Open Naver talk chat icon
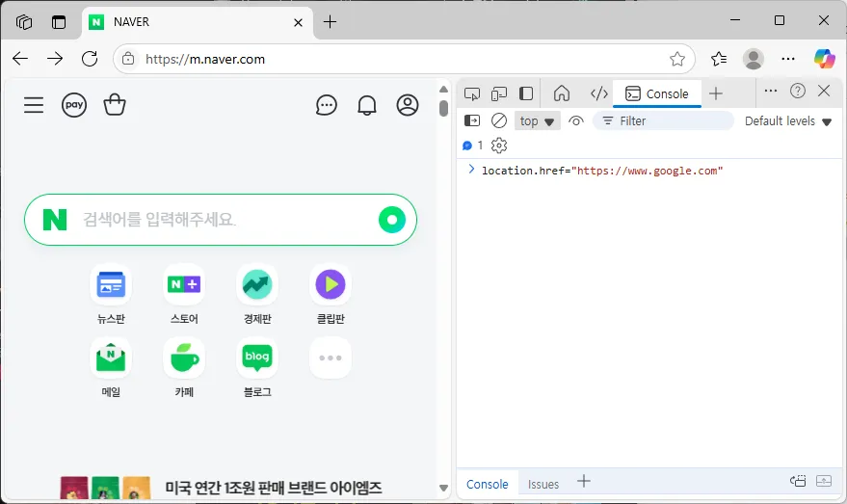 [x=327, y=105]
